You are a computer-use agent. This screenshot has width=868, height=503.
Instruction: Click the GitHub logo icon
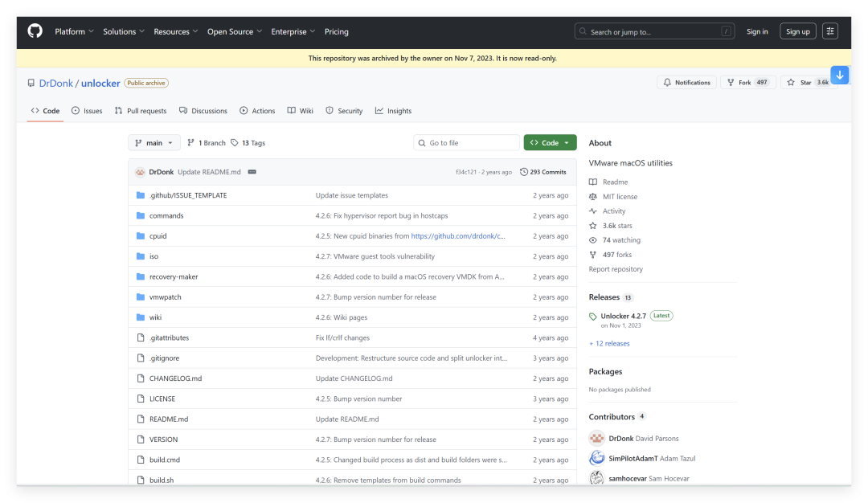coord(35,31)
